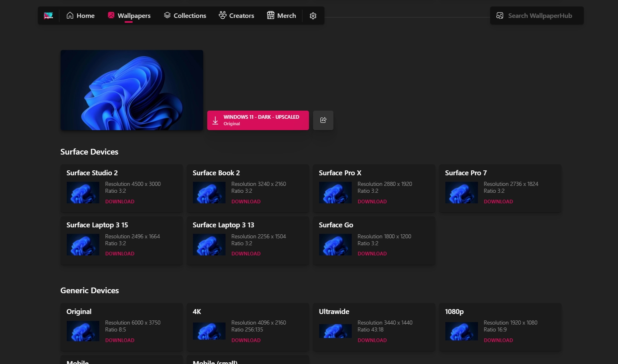Image resolution: width=618 pixels, height=364 pixels.
Task: Click the Search WallpaperHub field
Action: pos(537,15)
